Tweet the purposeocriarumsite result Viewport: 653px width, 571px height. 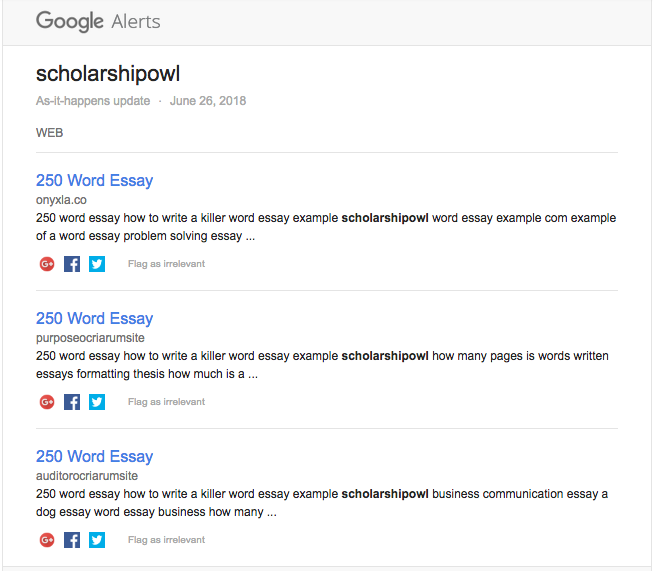coord(97,402)
